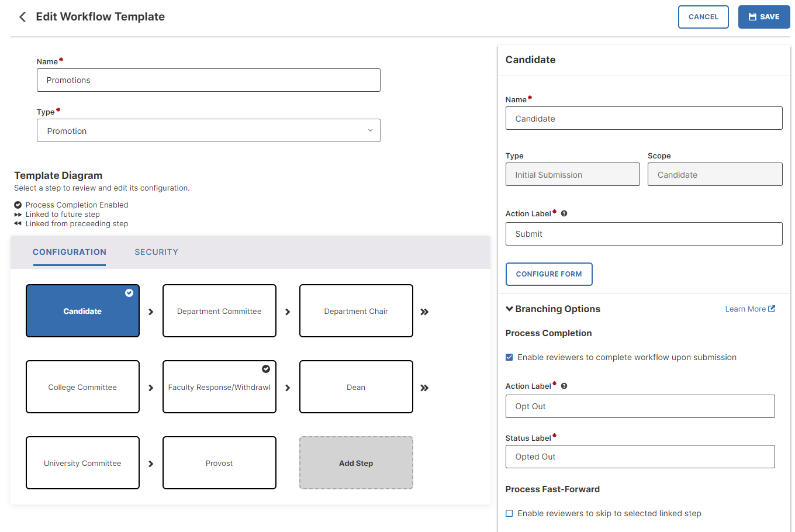Click the external link icon next to Learn More
The width and height of the screenshot is (795, 532).
(771, 309)
